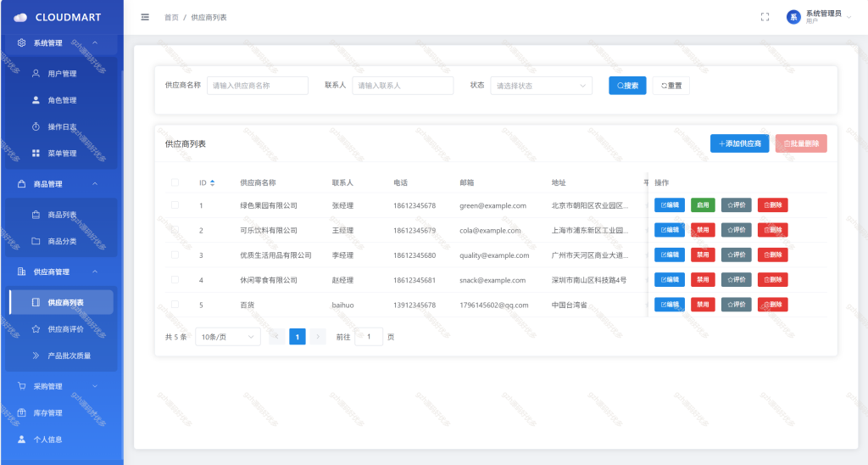This screenshot has width=868, height=465.
Task: Toggle the sidebar collapse hamburger icon
Action: 145,17
